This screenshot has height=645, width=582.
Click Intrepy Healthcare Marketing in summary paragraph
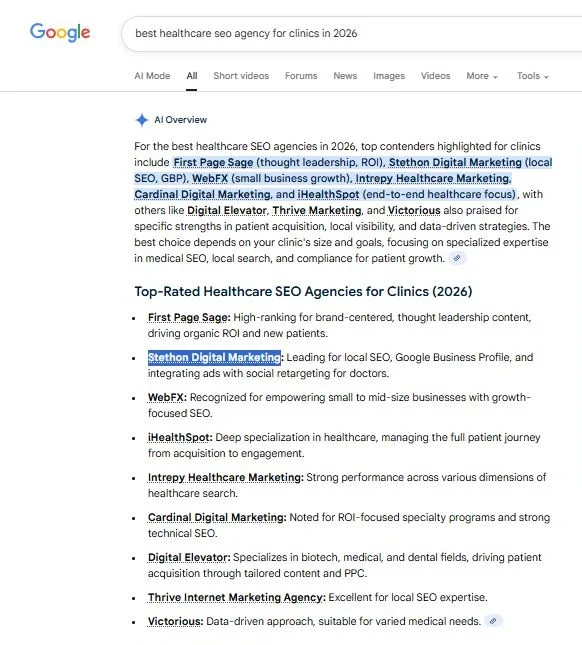(432, 179)
